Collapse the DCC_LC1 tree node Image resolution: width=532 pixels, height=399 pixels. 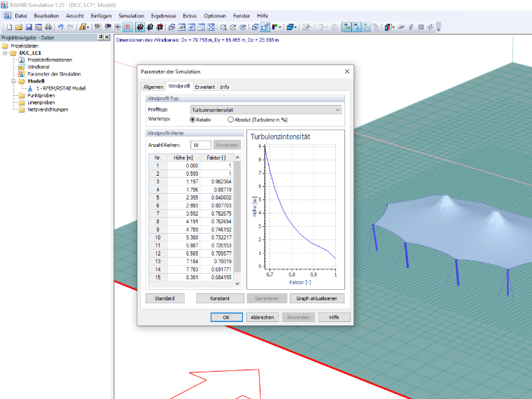(5, 53)
